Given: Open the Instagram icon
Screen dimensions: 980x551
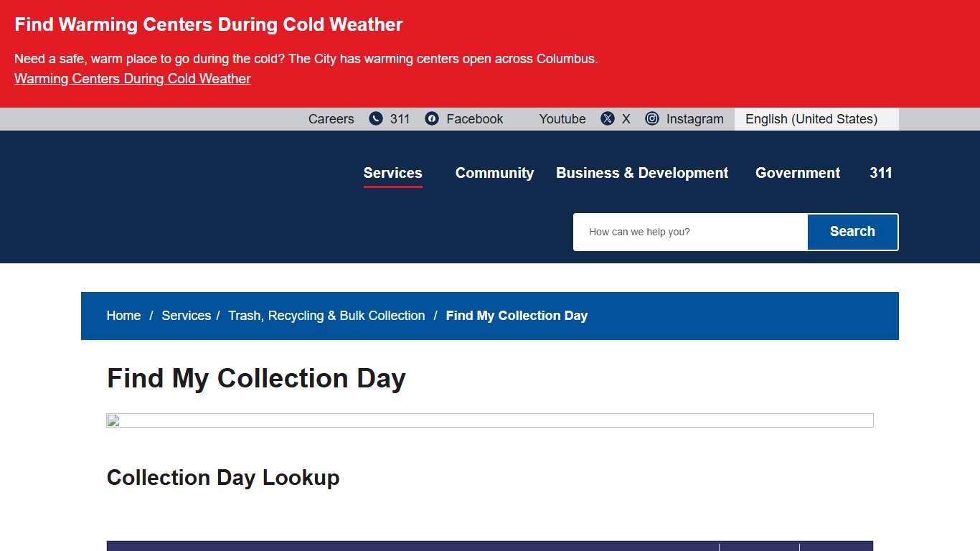Looking at the screenshot, I should tap(651, 118).
